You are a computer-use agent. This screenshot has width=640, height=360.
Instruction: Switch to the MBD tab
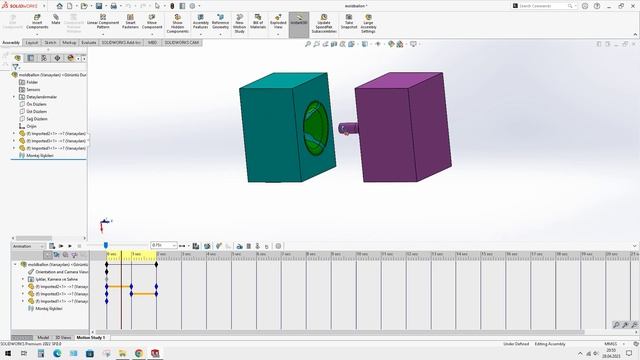point(152,42)
